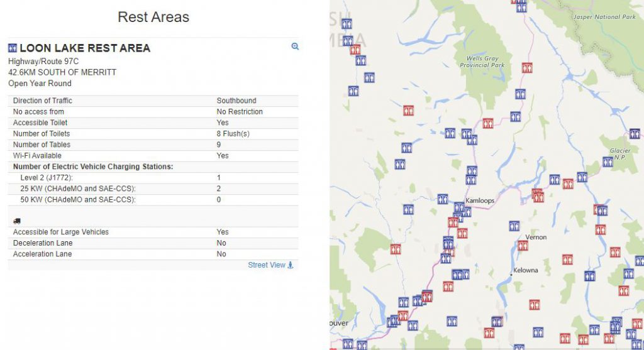Select topmost blue marker in map's left corner

click(347, 24)
